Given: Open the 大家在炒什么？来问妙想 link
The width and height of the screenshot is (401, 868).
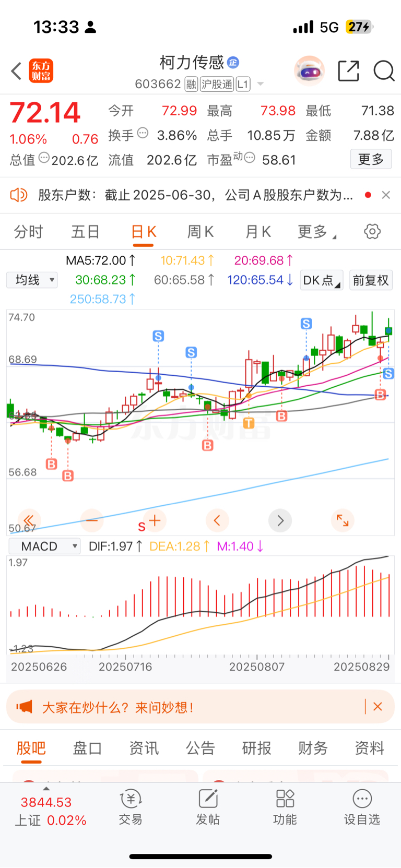Looking at the screenshot, I should pos(118,707).
